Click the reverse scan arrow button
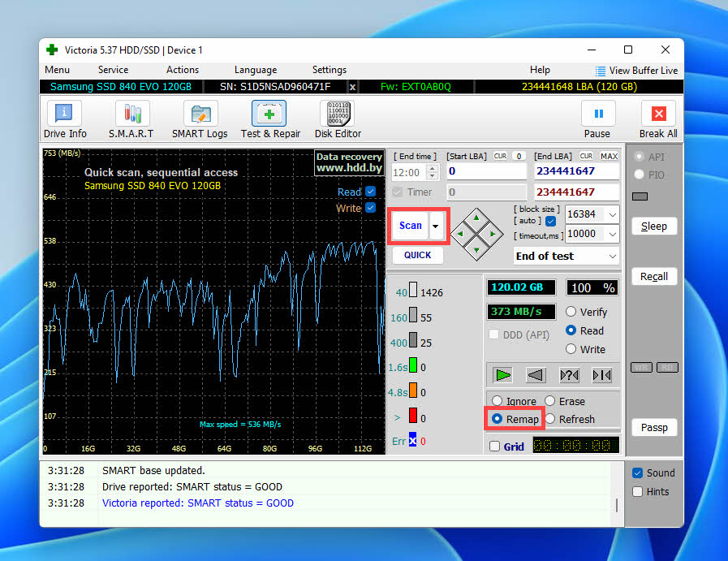The image size is (728, 561). pos(536,375)
